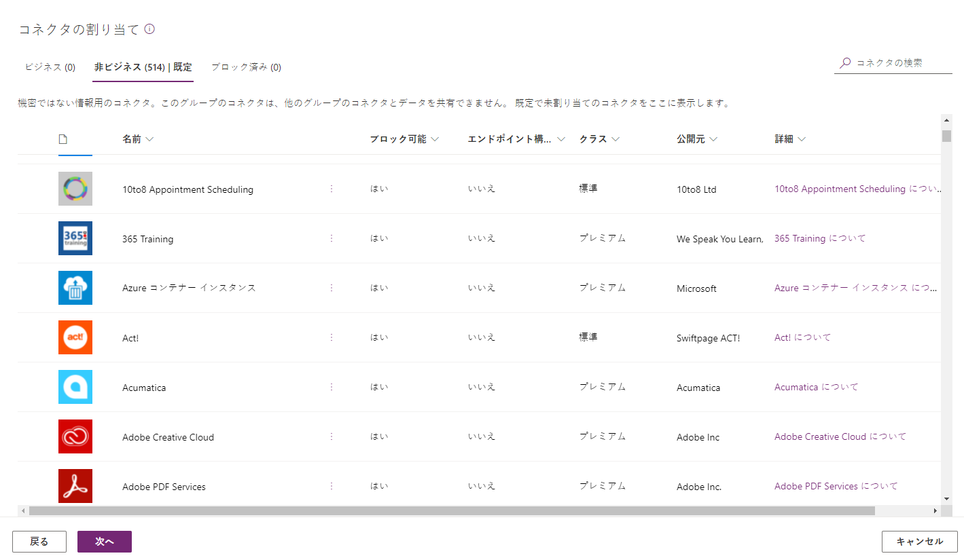
Task: Open more options for Adobe PDF Services
Action: (x=332, y=486)
